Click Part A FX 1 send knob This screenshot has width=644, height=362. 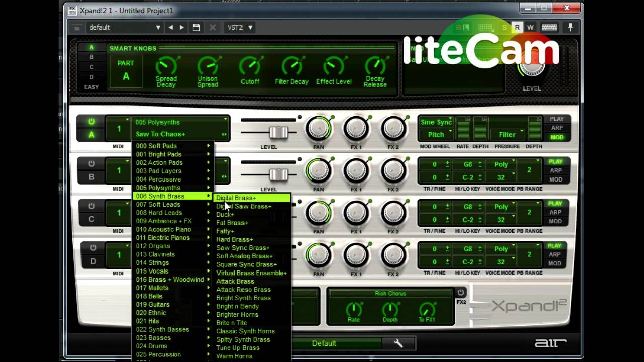pos(356,129)
